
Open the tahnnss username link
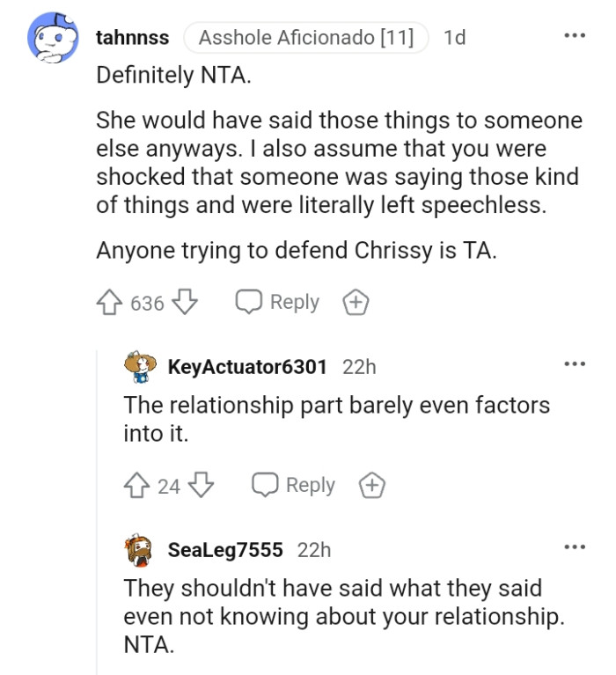132,38
